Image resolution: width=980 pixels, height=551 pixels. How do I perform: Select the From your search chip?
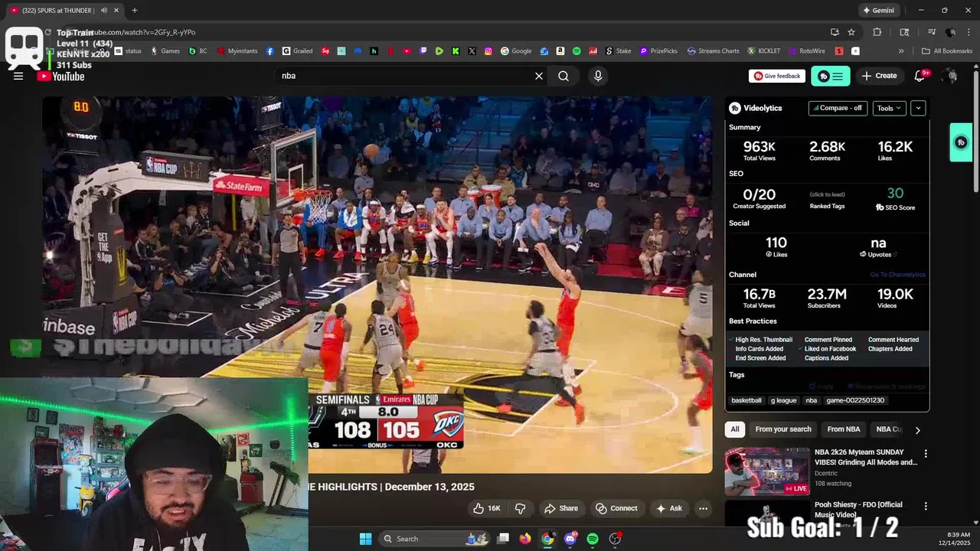[x=783, y=429]
